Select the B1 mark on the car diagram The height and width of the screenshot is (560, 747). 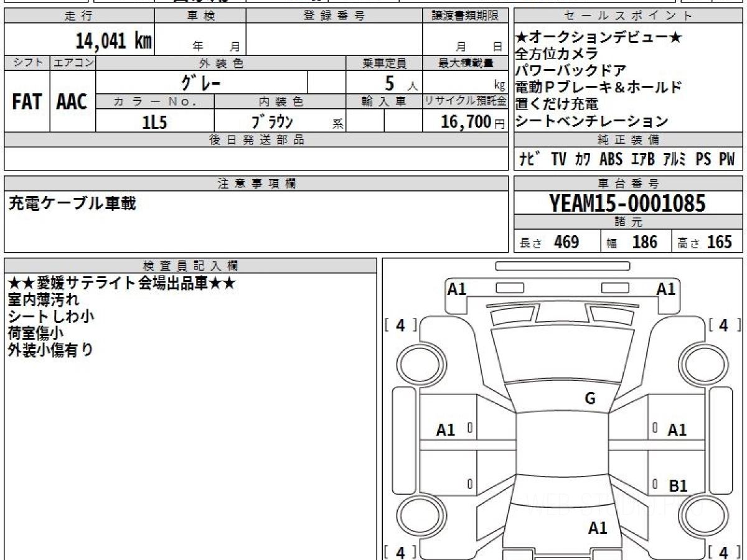678,486
